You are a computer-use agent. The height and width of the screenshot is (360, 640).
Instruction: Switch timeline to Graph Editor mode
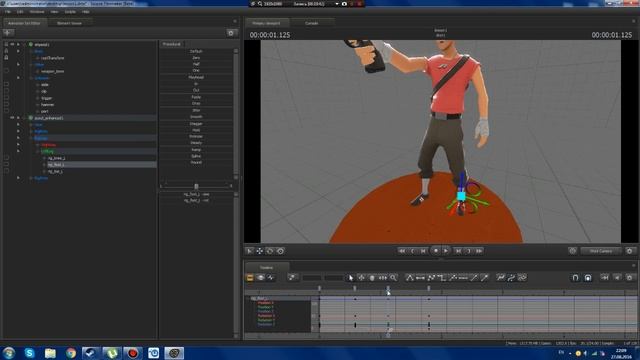coord(271,278)
